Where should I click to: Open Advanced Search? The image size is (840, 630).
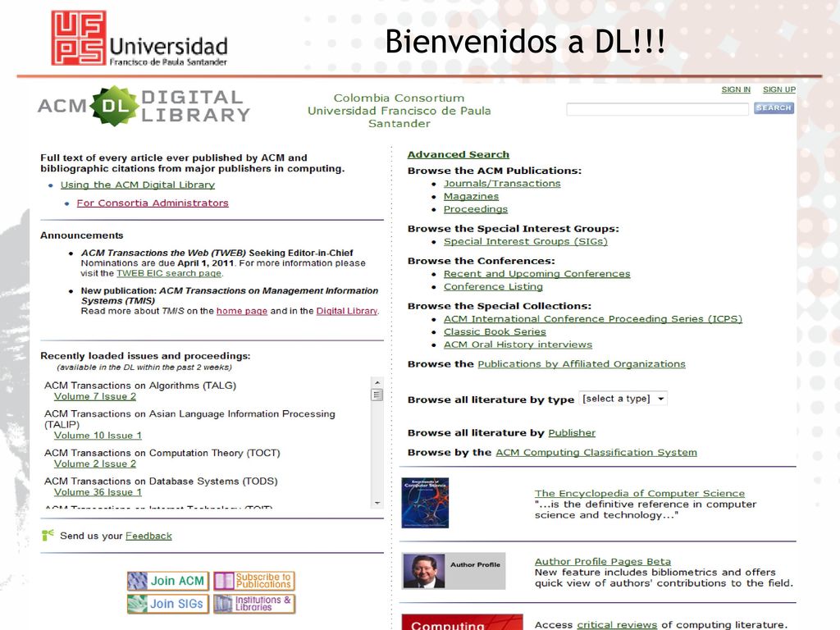click(459, 154)
